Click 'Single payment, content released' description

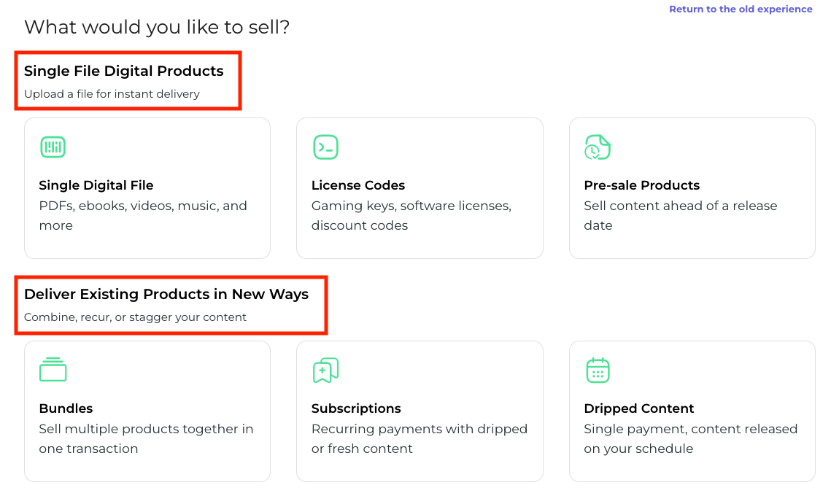(x=690, y=429)
